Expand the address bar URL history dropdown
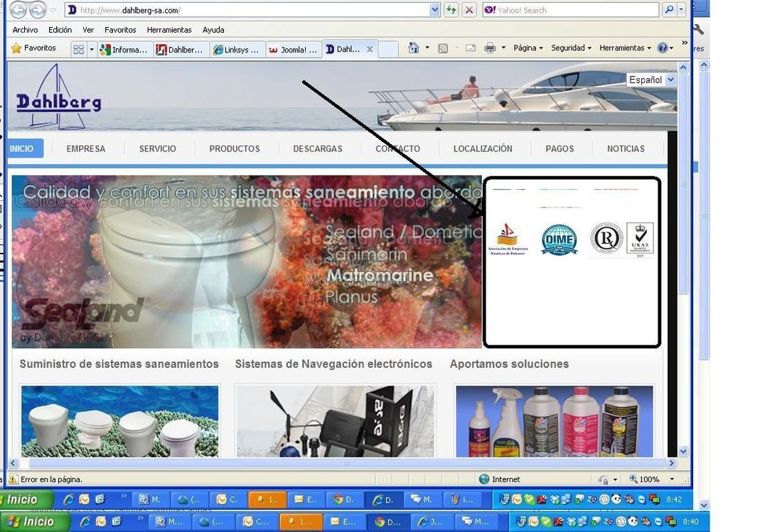The width and height of the screenshot is (782, 532). [x=434, y=10]
